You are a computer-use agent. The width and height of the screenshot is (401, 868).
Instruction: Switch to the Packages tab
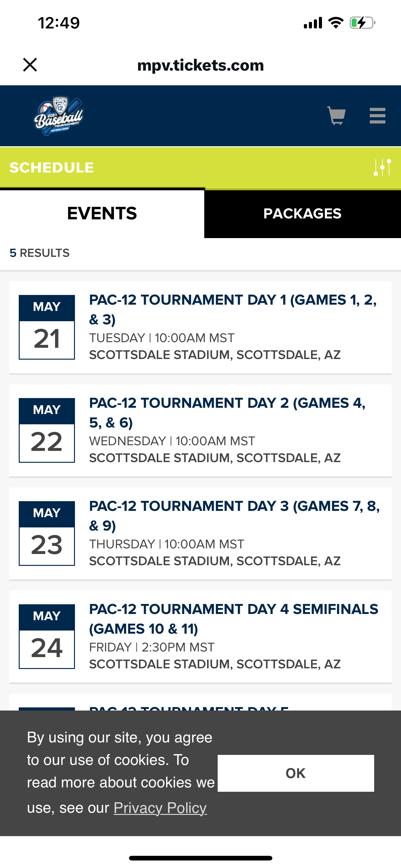click(x=302, y=214)
